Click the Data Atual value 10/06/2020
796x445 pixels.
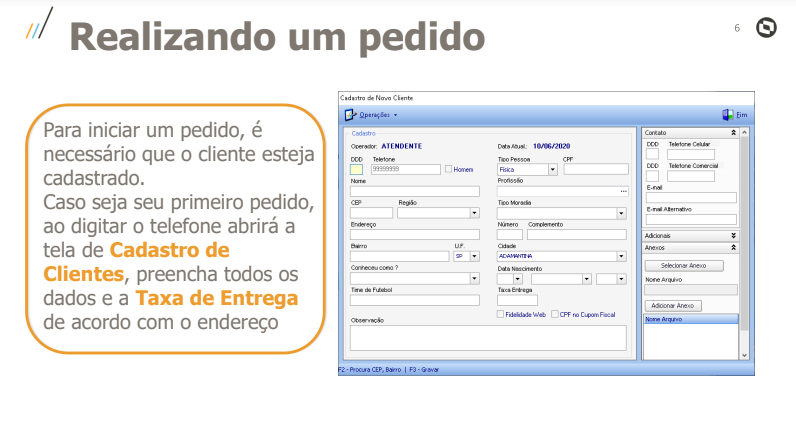point(551,146)
